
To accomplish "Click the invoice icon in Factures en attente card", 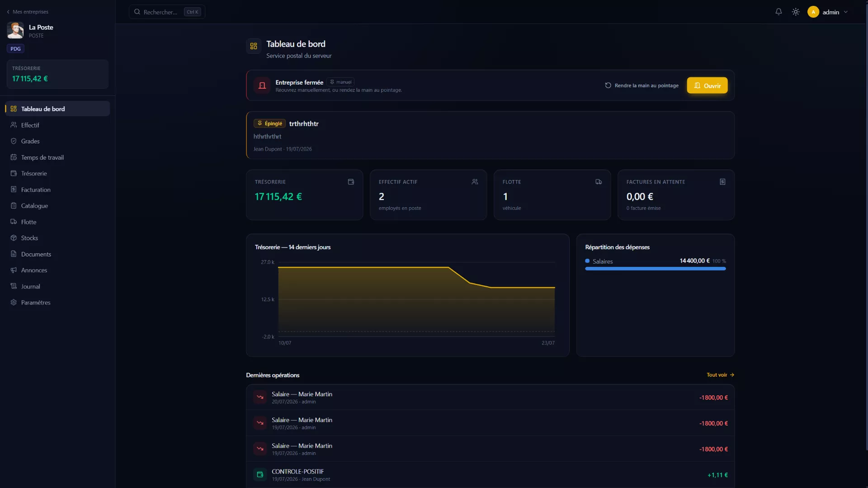I will tap(722, 182).
